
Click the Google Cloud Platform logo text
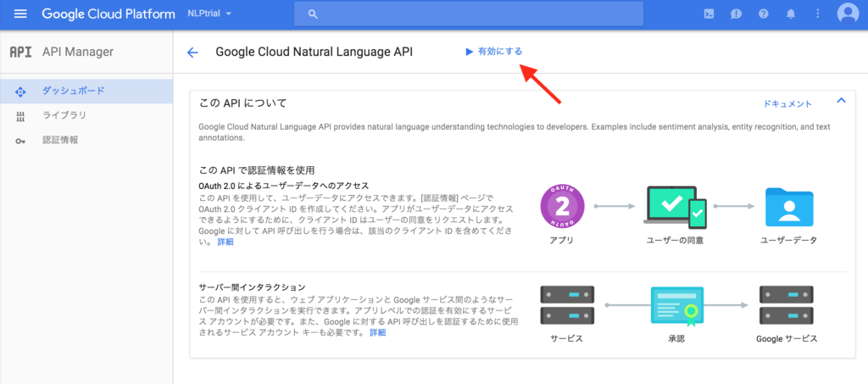(x=108, y=14)
